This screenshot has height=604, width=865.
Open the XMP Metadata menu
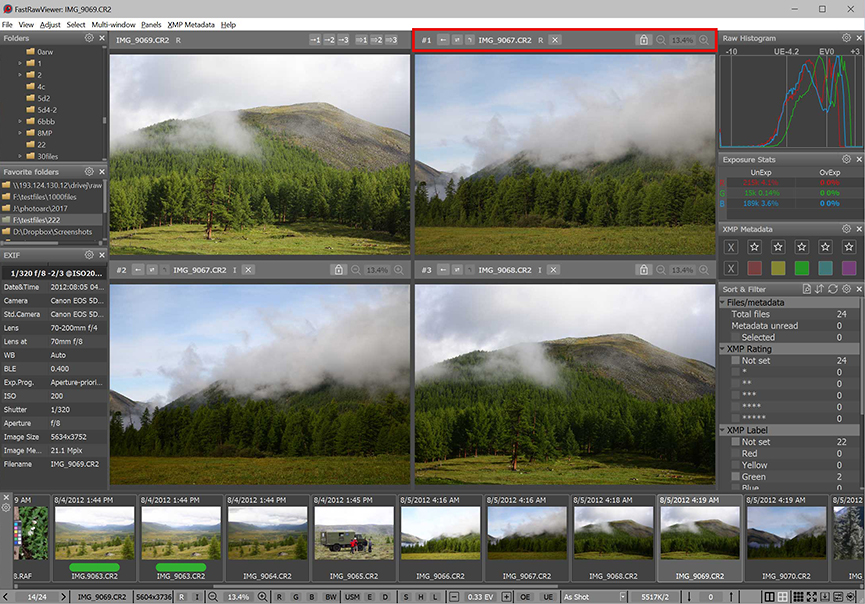190,24
